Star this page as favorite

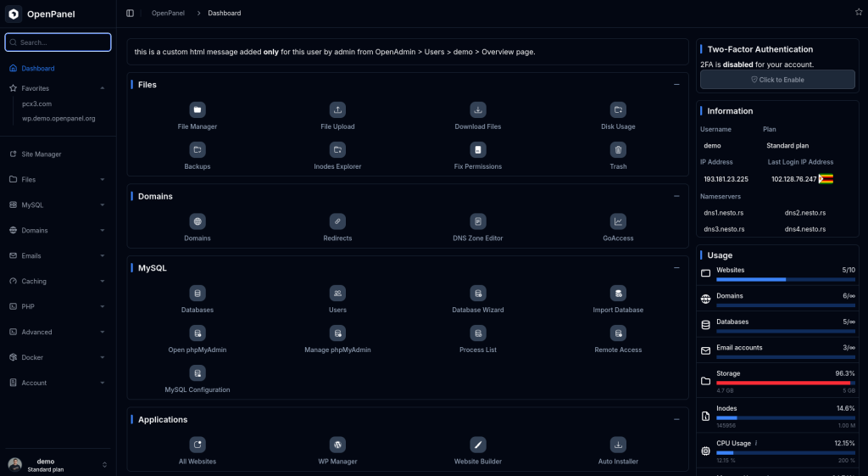point(859,13)
